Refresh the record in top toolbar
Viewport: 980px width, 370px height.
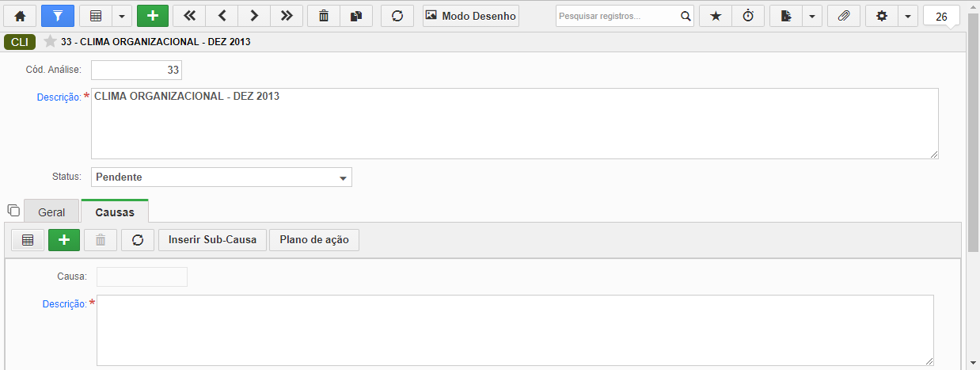point(397,16)
